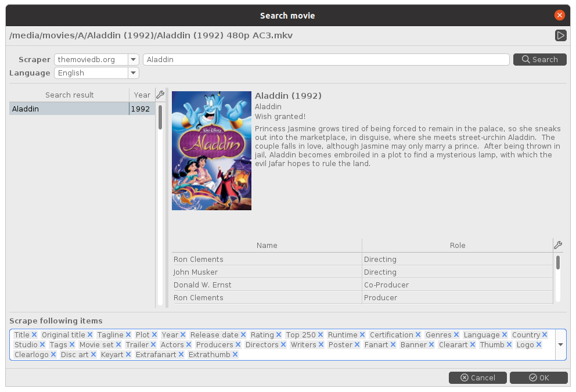Image resolution: width=576 pixels, height=392 pixels.
Task: Remove the Genres tag from scrape items
Action: (x=456, y=335)
